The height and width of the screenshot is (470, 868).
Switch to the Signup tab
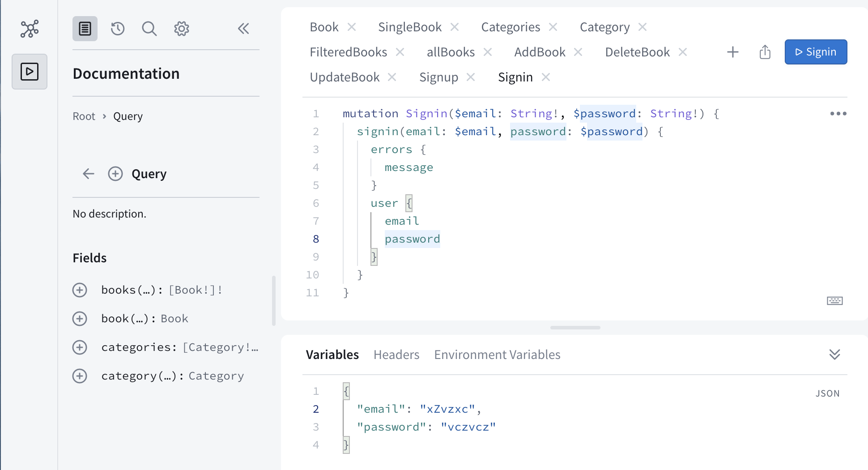438,77
